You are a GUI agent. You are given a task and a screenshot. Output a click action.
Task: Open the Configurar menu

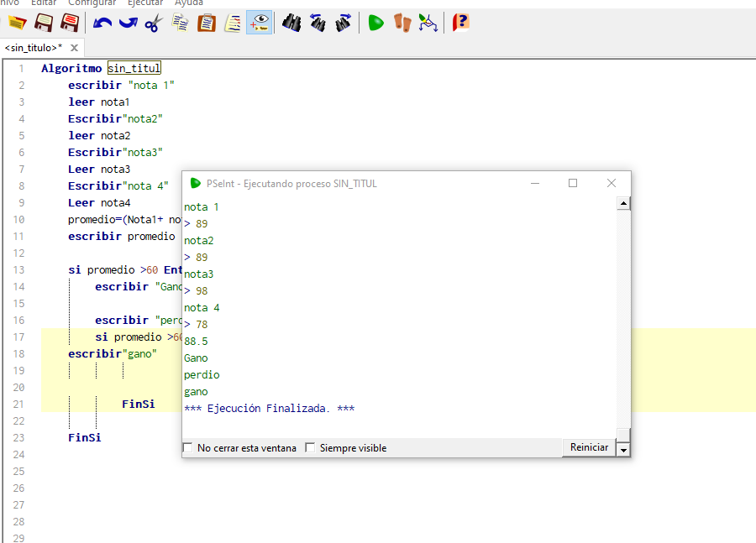92,3
